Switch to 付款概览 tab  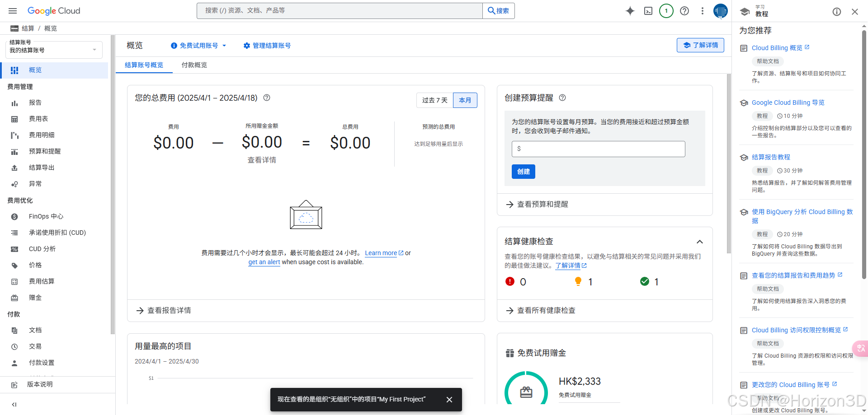pos(194,65)
